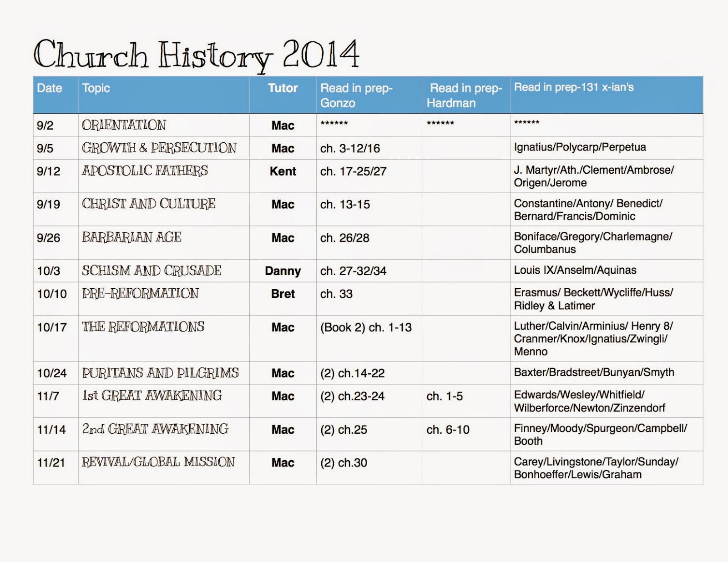
Task: Click the THE REFORMATIONS topic entry
Action: tap(143, 326)
